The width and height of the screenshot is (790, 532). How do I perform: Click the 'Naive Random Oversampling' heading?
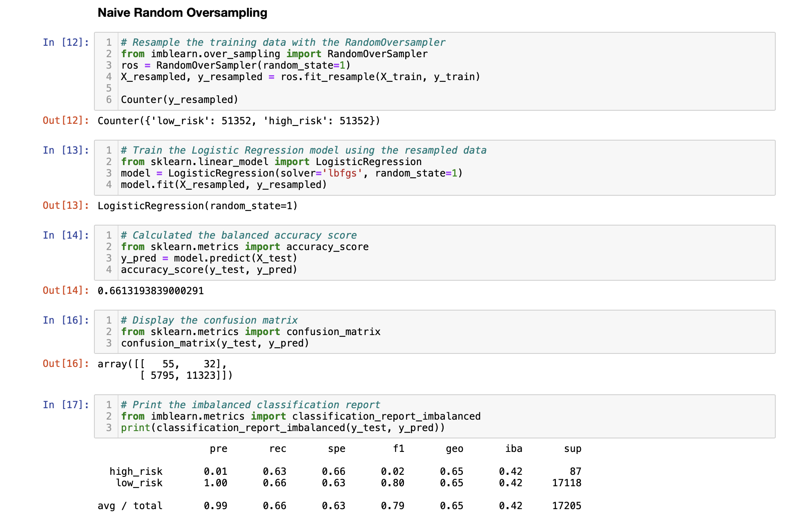click(x=182, y=13)
